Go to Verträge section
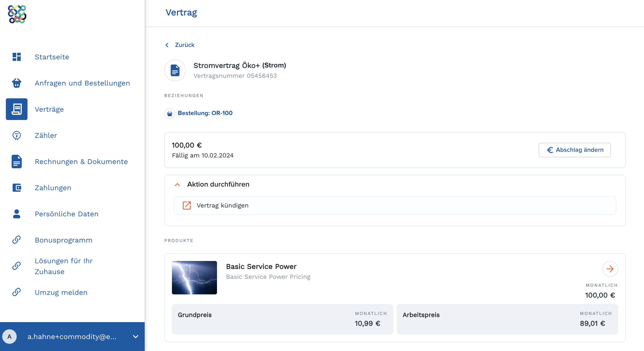 click(x=49, y=109)
